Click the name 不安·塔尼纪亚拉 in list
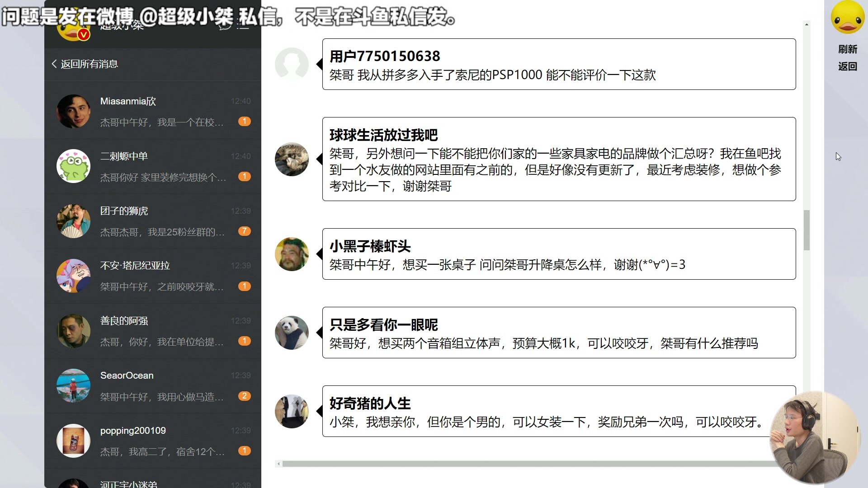 tap(135, 266)
